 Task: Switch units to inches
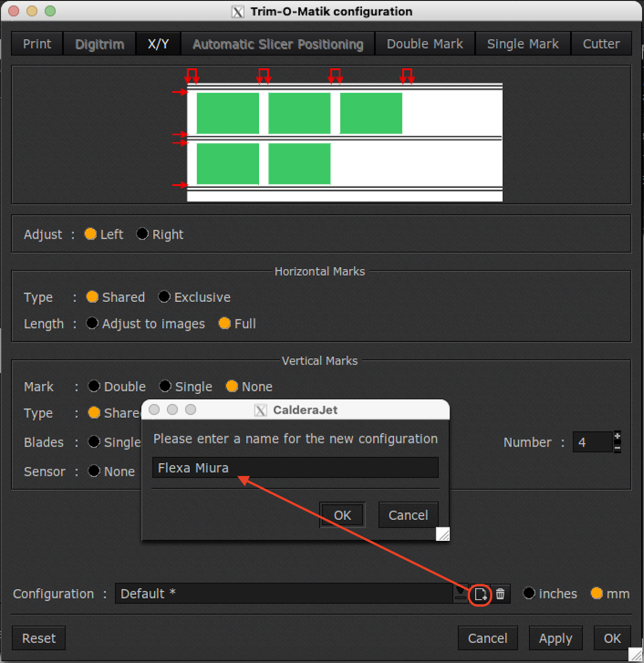point(529,594)
